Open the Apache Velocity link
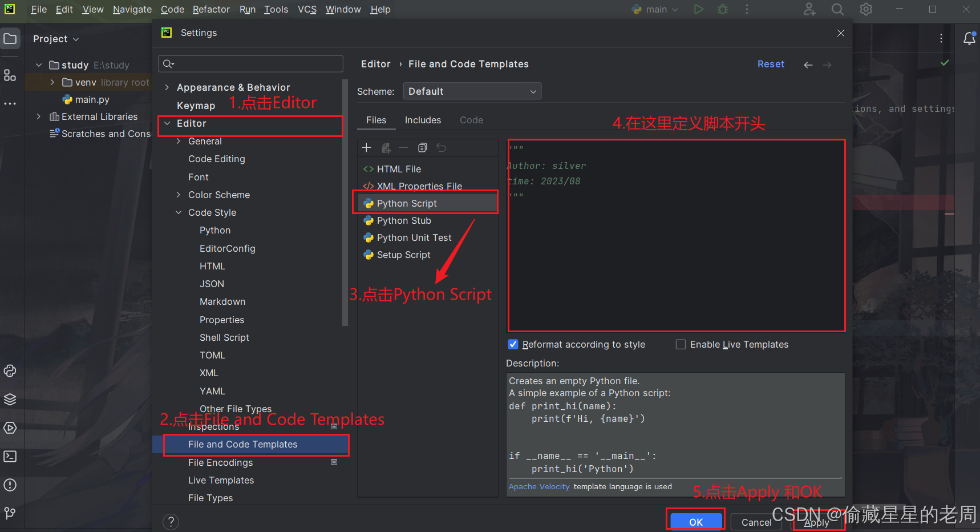The image size is (980, 532). click(539, 486)
